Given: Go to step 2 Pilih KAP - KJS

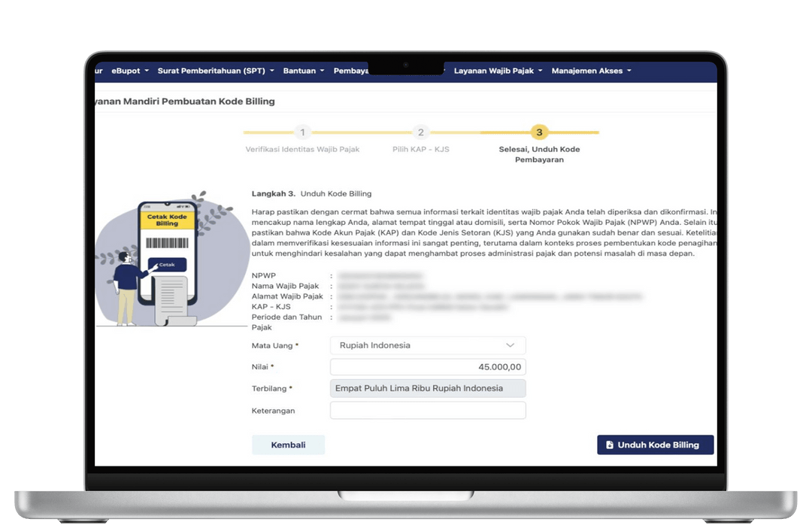Looking at the screenshot, I should 420,132.
